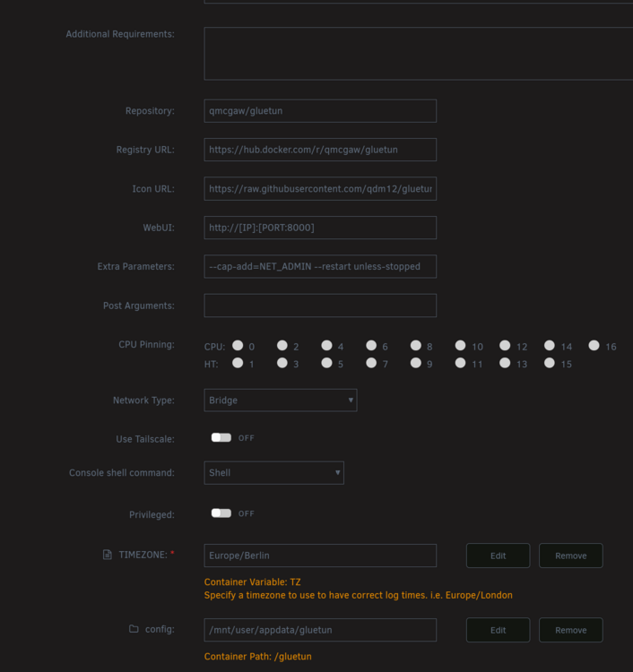
Task: Pin container to CPU 0
Action: 238,346
